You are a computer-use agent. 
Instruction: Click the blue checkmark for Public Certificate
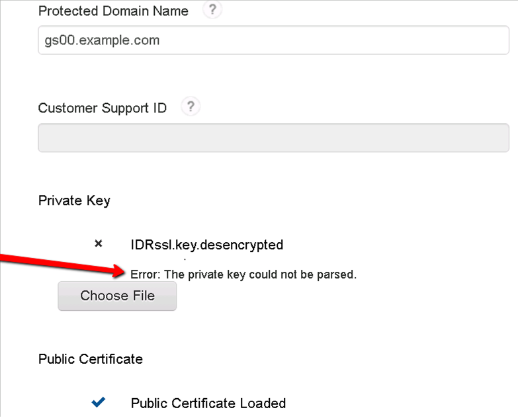(99, 402)
